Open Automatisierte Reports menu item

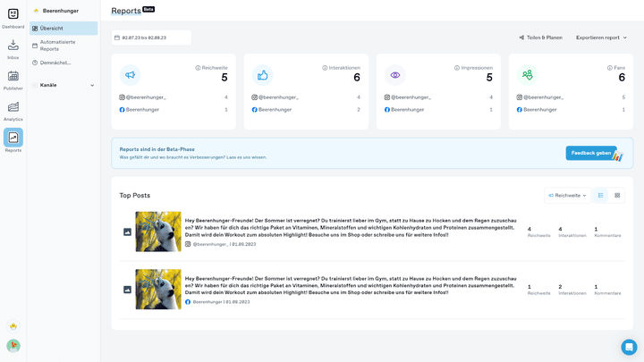click(64, 46)
